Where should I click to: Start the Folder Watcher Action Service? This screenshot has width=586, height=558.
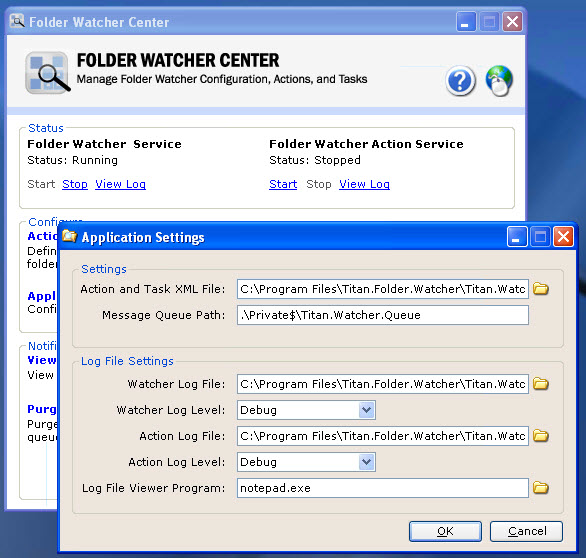[283, 184]
